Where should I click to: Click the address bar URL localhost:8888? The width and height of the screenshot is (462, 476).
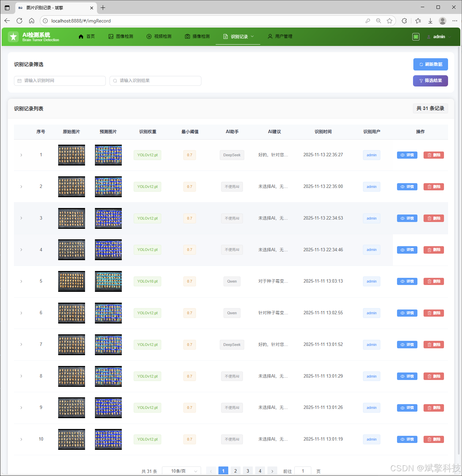81,21
